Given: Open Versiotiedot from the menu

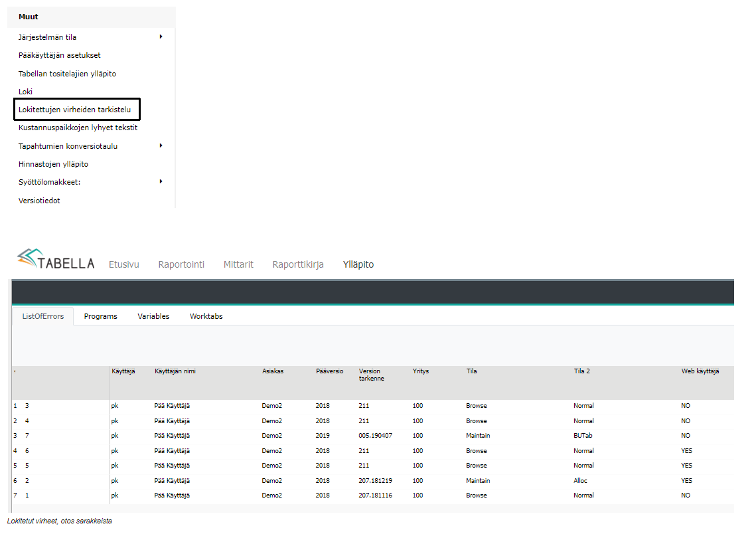Looking at the screenshot, I should point(39,201).
